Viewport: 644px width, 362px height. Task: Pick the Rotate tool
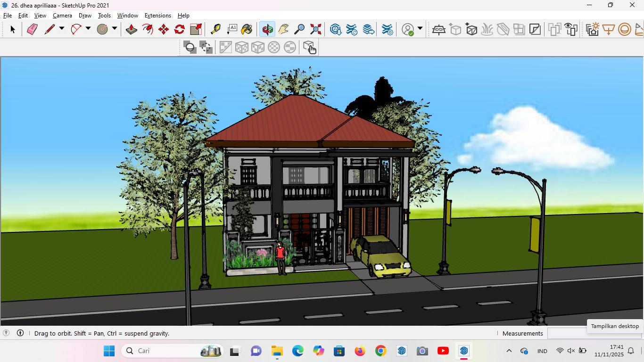pyautogui.click(x=180, y=29)
